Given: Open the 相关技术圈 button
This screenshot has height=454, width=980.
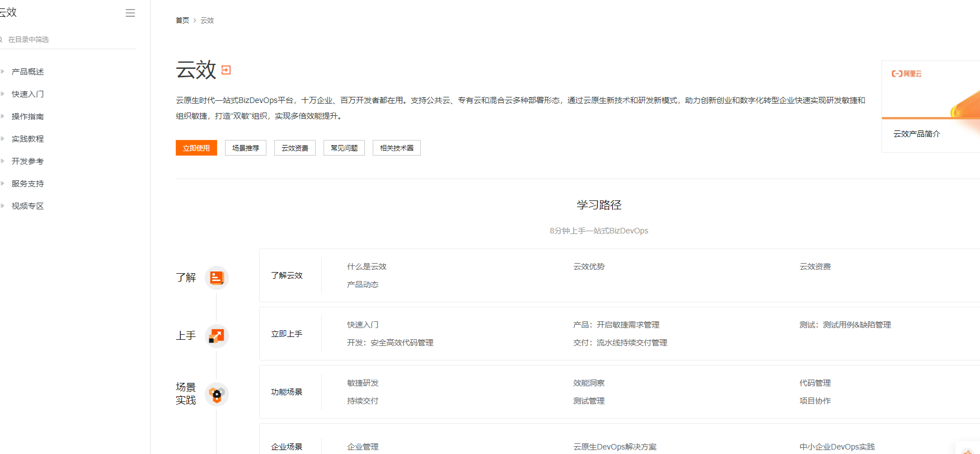Looking at the screenshot, I should click(x=397, y=148).
